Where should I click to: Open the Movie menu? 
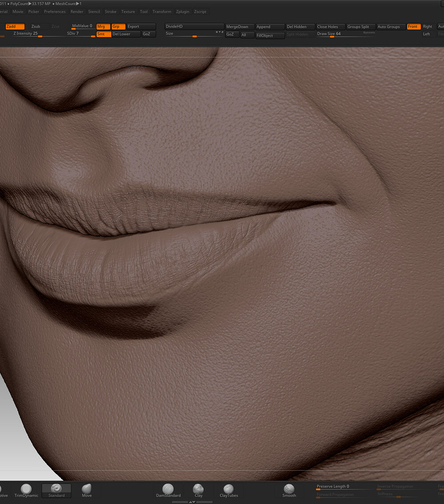coord(18,12)
